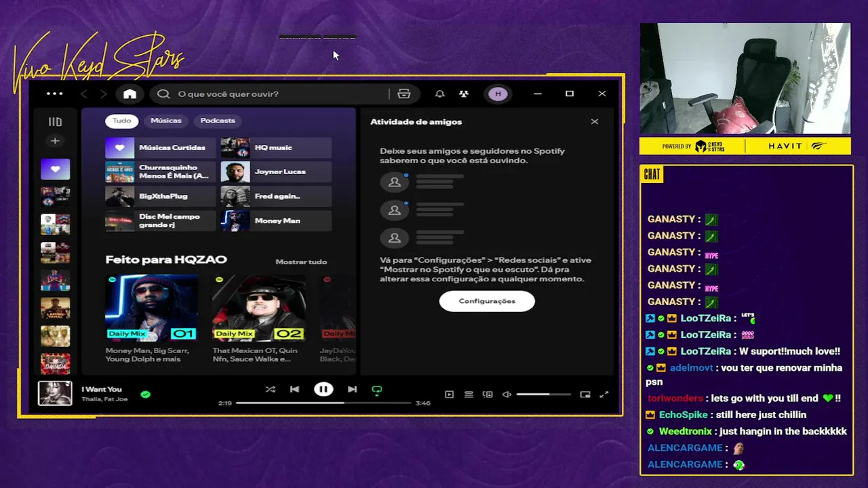Open the bottom sidebar playlist labeled DANADA
Viewport: 868px width, 488px height.
(55, 363)
